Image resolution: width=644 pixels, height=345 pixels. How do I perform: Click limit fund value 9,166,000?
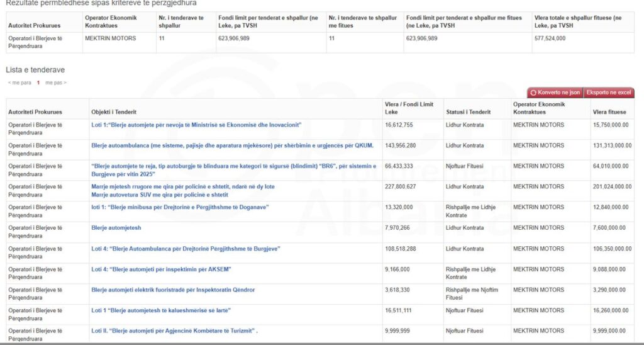(x=397, y=269)
